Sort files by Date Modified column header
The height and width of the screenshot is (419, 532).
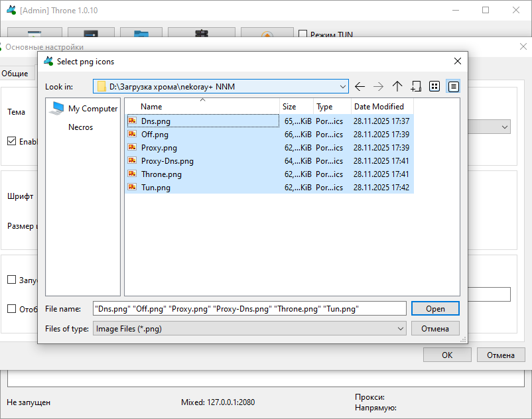(382, 107)
